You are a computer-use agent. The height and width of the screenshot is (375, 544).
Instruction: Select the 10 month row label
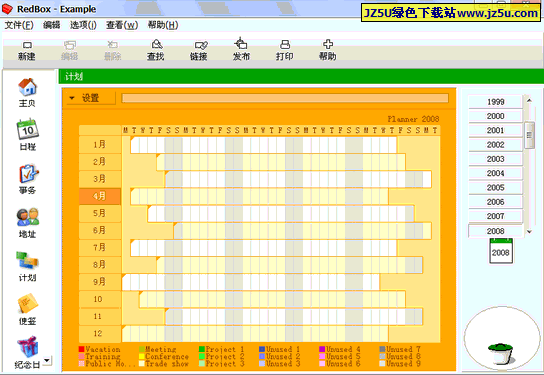coord(100,299)
